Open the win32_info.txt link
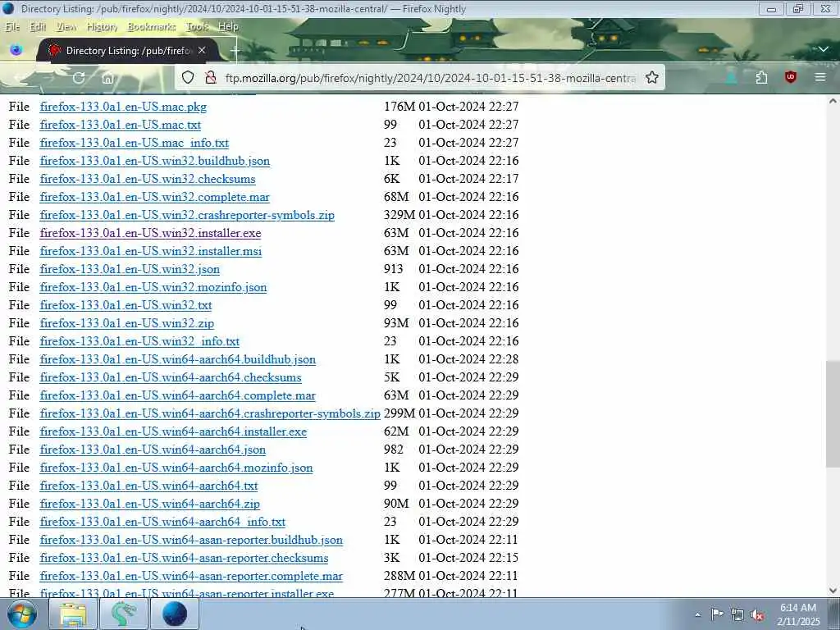Screen dimensions: 840x630 click(x=139, y=341)
